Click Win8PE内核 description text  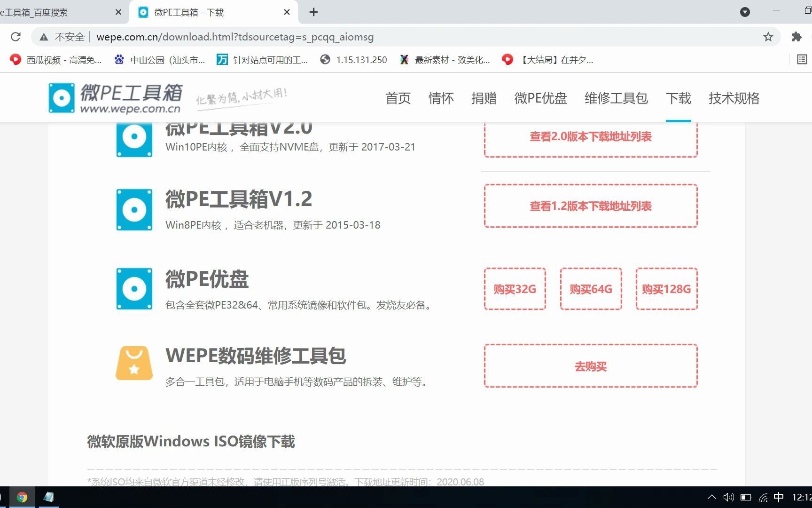[x=273, y=225]
